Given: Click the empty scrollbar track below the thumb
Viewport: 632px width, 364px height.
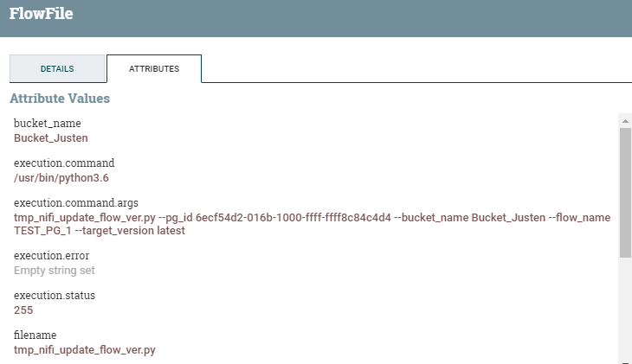Looking at the screenshot, I should 624,311.
